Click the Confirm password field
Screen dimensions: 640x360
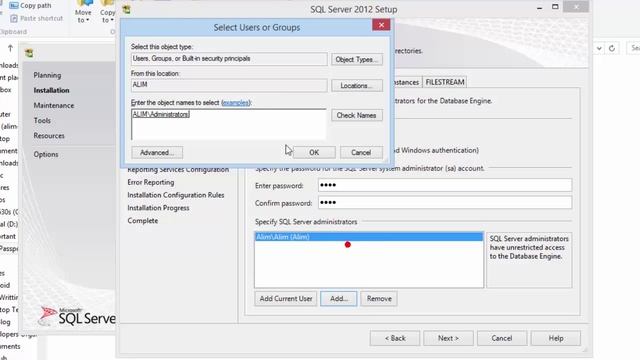click(445, 202)
